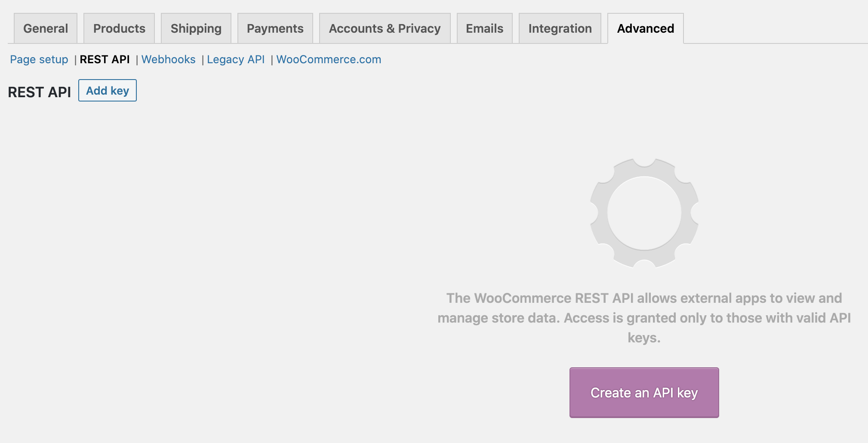Viewport: 868px width, 443px height.
Task: Open the General settings tab
Action: 46,28
